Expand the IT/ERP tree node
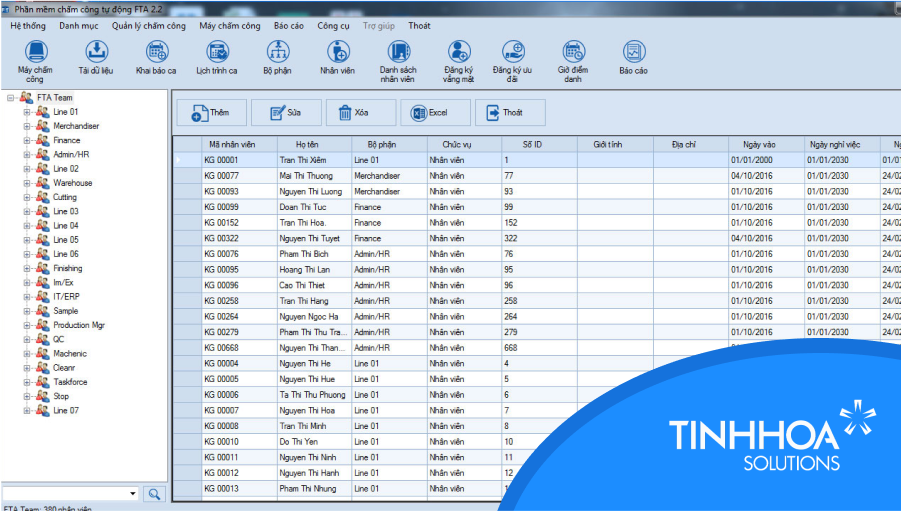The width and height of the screenshot is (901, 511). (27, 297)
